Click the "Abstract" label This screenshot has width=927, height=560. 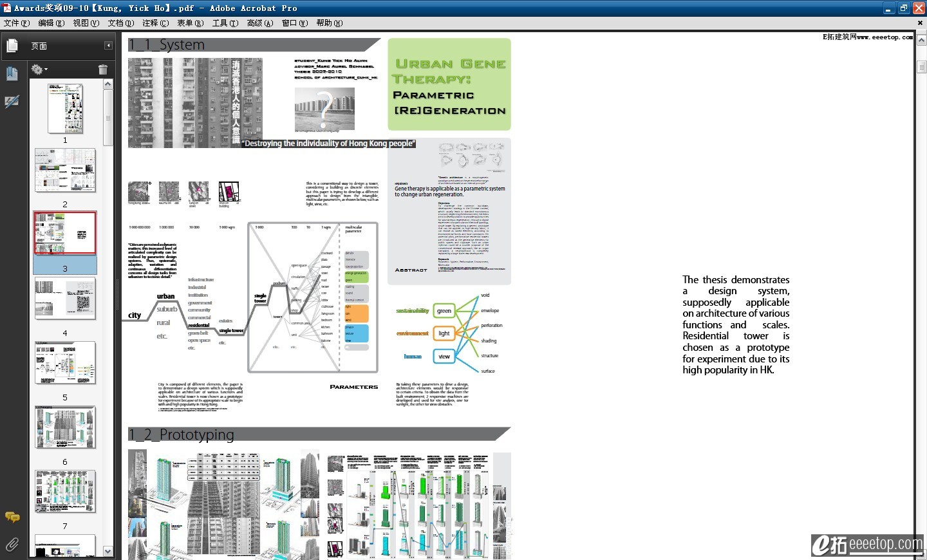coord(411,270)
